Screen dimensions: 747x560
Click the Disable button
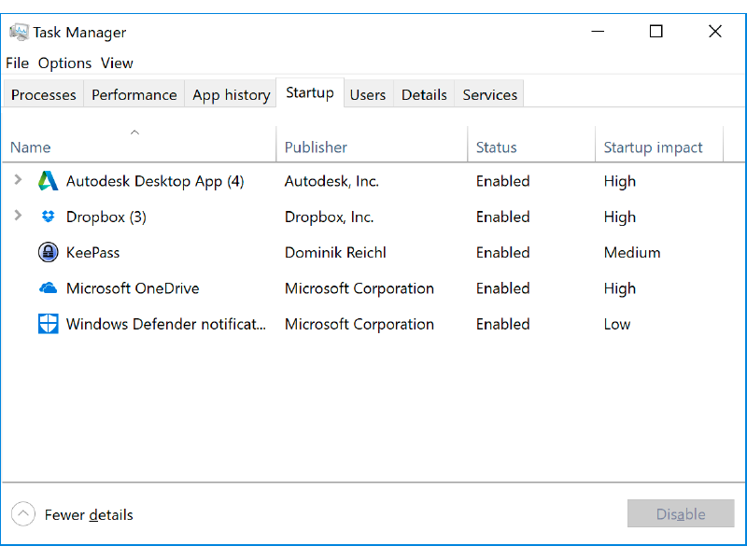[x=681, y=513]
